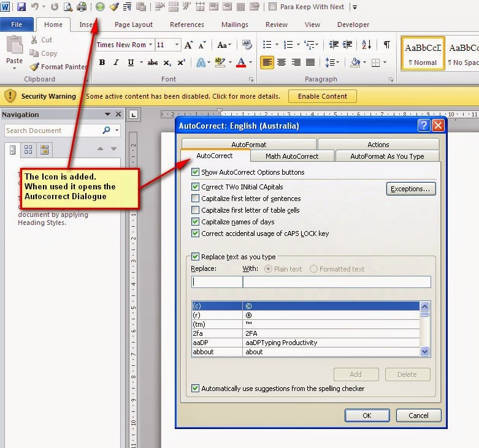Screen dimensions: 479x448
Task: Toggle Bold formatting
Action: click(x=102, y=63)
